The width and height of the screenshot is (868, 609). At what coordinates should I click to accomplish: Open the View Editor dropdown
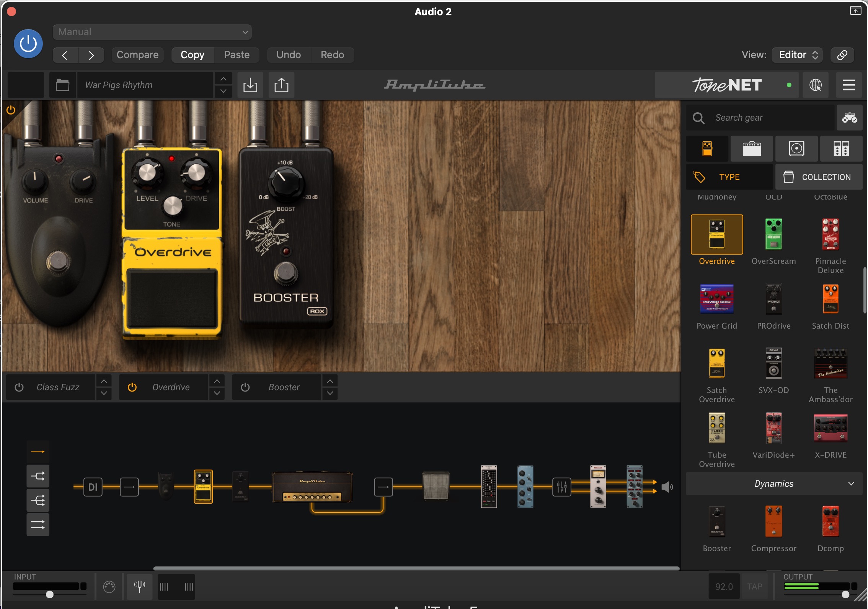[x=798, y=55]
